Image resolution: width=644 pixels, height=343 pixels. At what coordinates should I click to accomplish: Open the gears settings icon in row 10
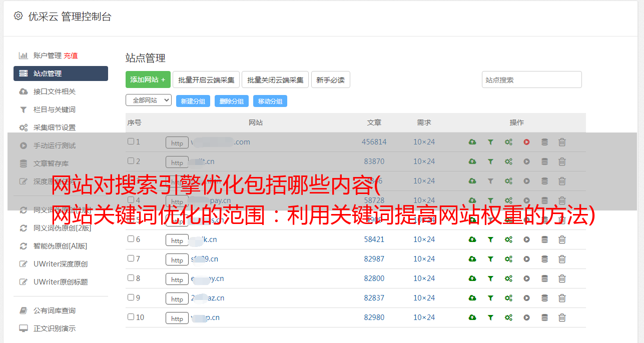508,317
